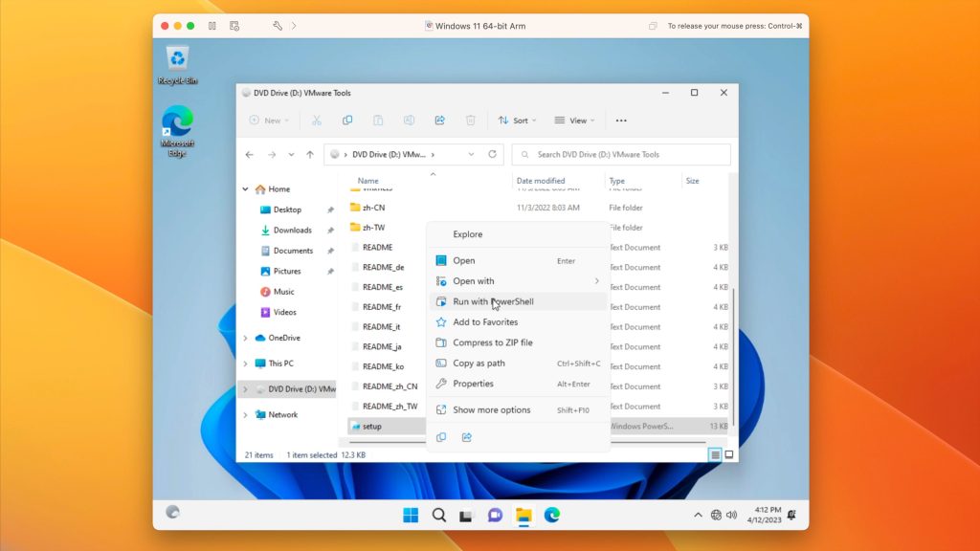Click the Up arrow navigation icon

coord(310,154)
